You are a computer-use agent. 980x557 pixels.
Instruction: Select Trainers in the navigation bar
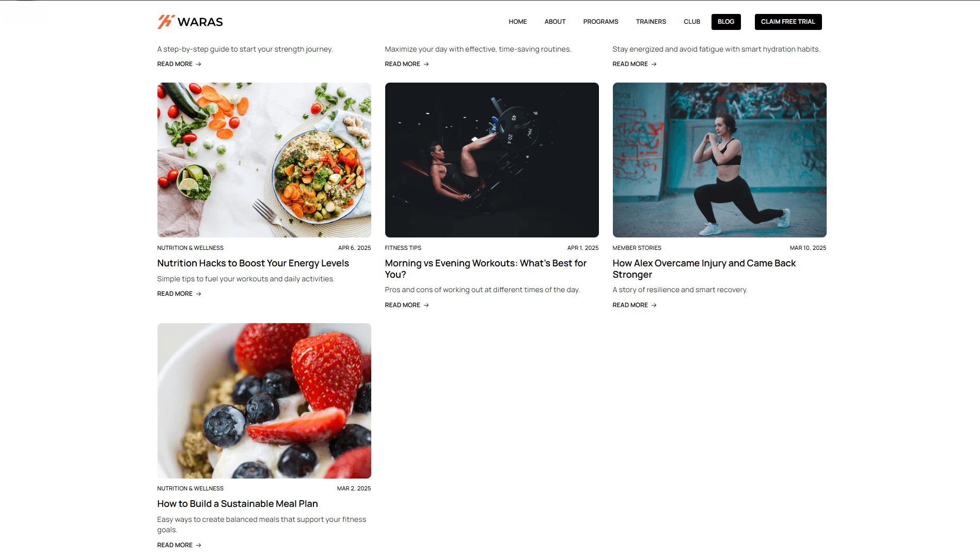(x=651, y=22)
